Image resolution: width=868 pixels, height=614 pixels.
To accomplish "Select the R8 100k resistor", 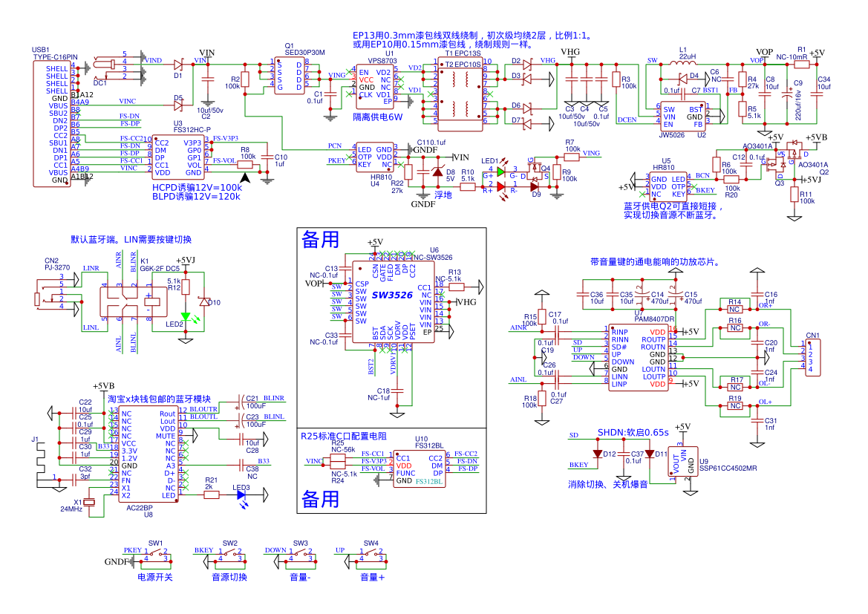I will click(x=245, y=164).
